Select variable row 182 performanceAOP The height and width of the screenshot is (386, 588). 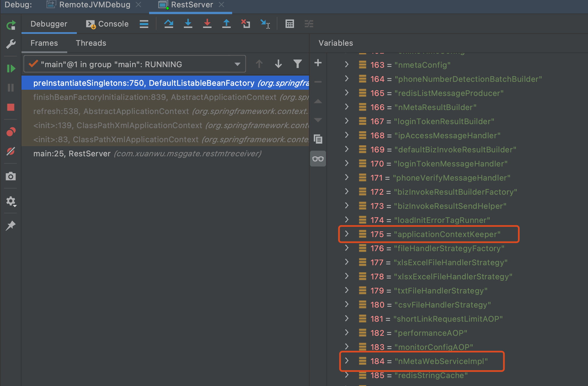(458, 333)
